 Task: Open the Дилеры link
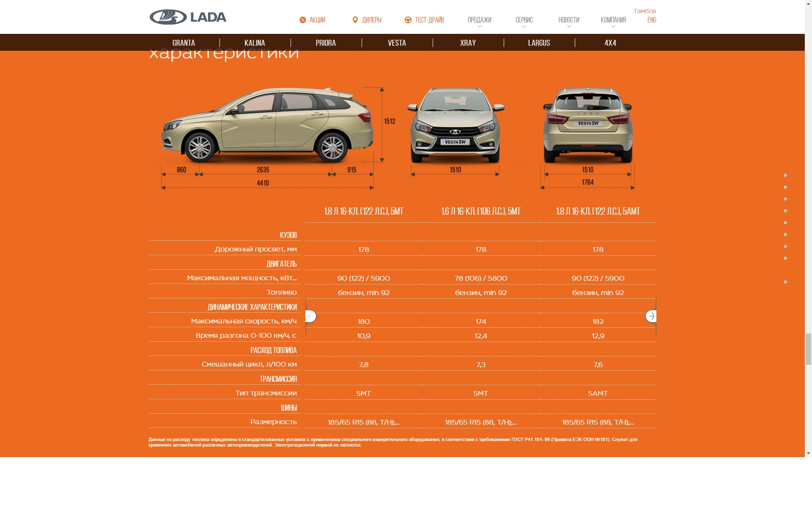(372, 20)
